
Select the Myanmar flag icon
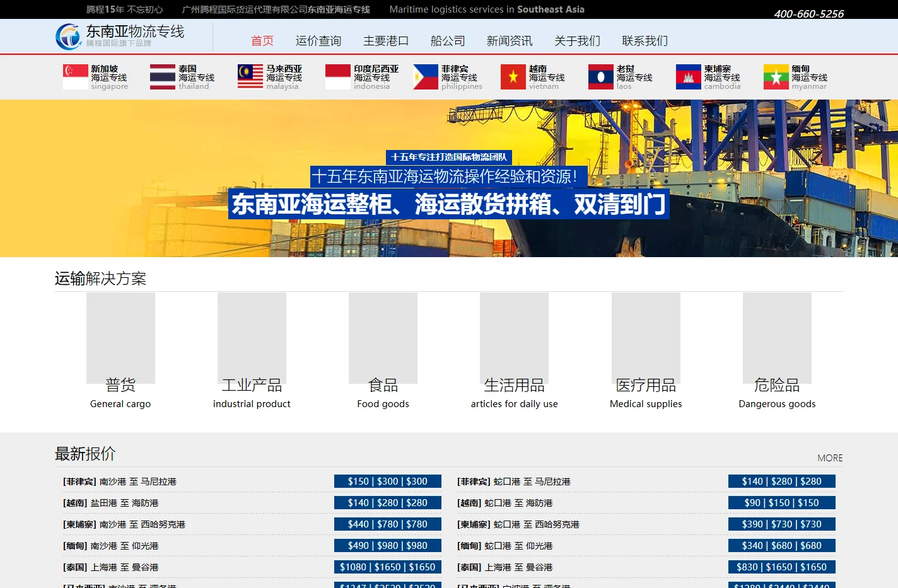pyautogui.click(x=776, y=77)
